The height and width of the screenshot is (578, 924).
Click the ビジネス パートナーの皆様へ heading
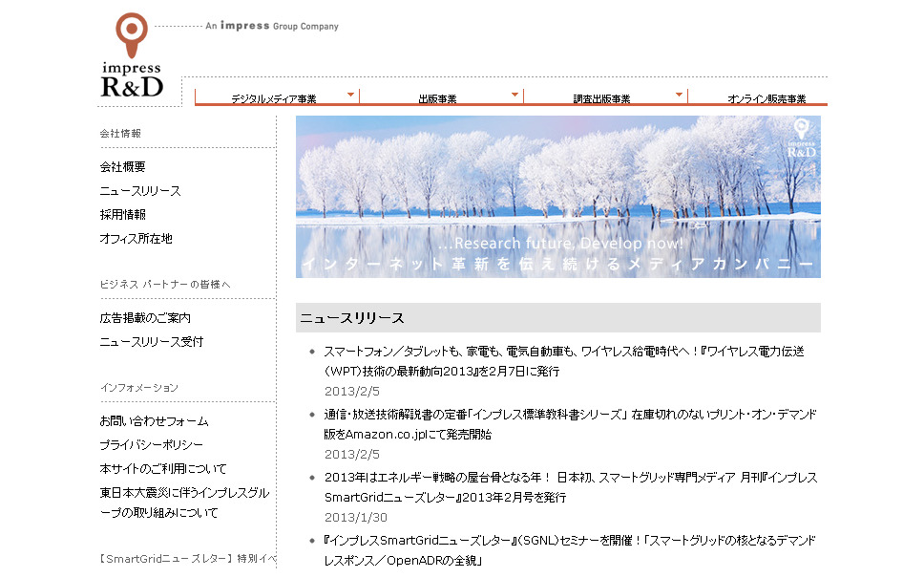pos(165,285)
